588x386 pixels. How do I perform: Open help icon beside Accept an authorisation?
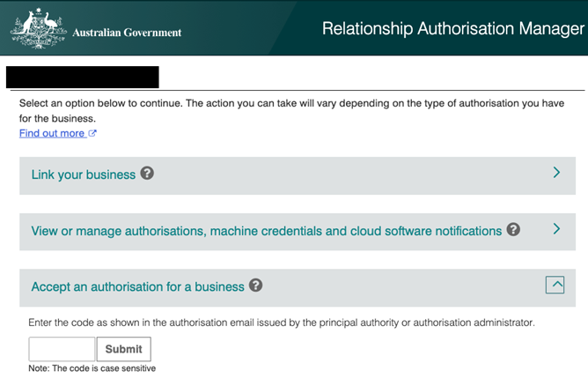pos(256,286)
